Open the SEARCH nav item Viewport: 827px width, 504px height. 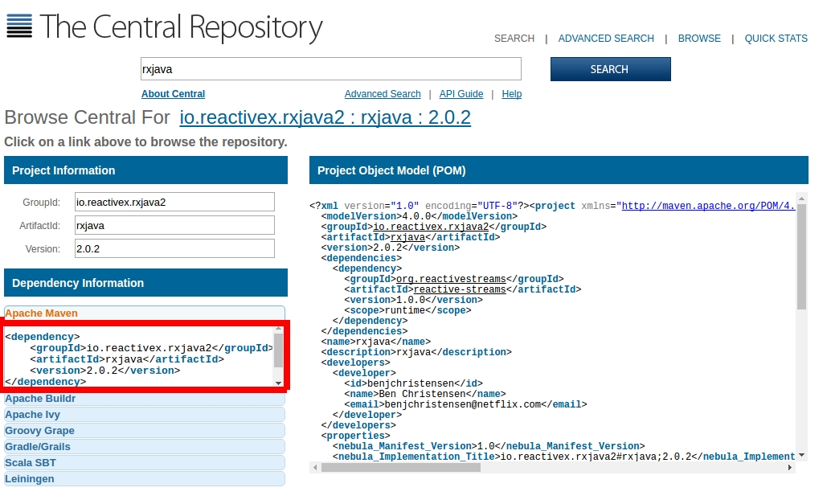(x=514, y=39)
